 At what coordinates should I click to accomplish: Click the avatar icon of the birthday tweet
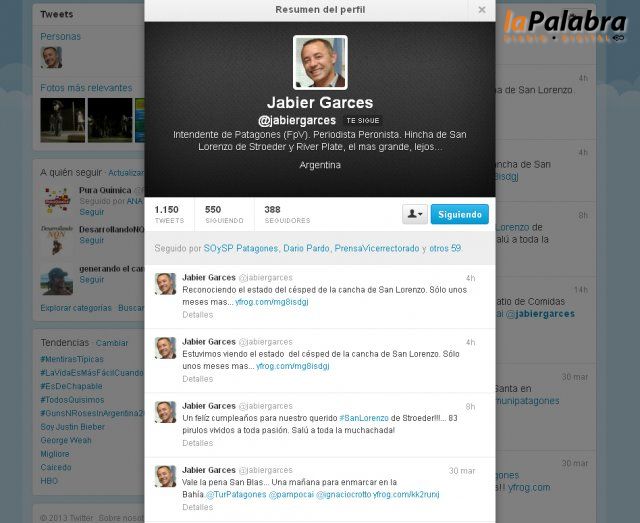[x=165, y=412]
